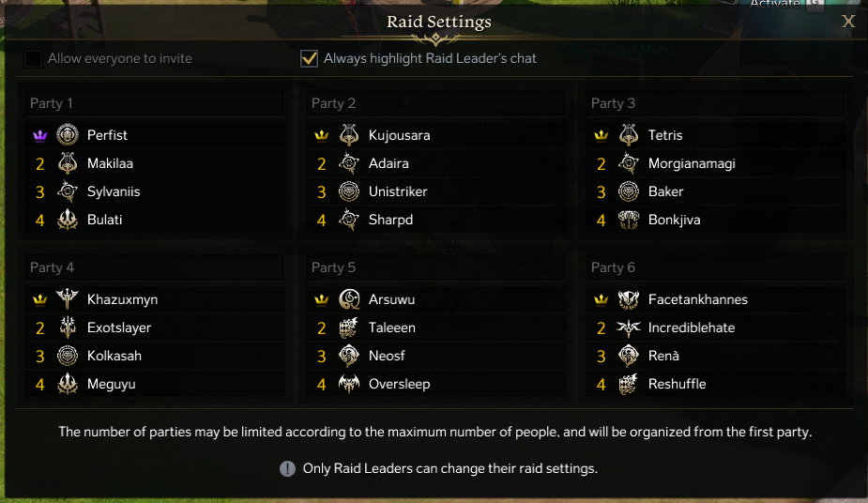Click Oversleep's class icon

click(x=349, y=384)
